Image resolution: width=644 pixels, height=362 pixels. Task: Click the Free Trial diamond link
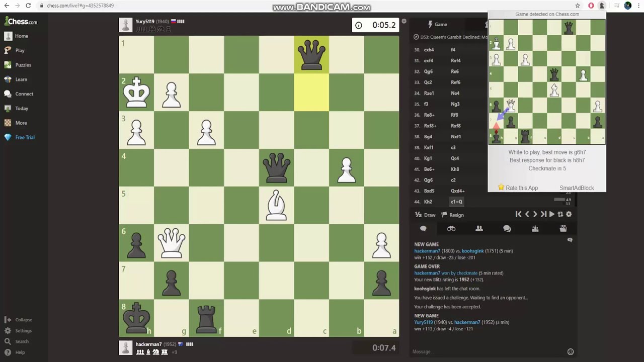pos(20,137)
